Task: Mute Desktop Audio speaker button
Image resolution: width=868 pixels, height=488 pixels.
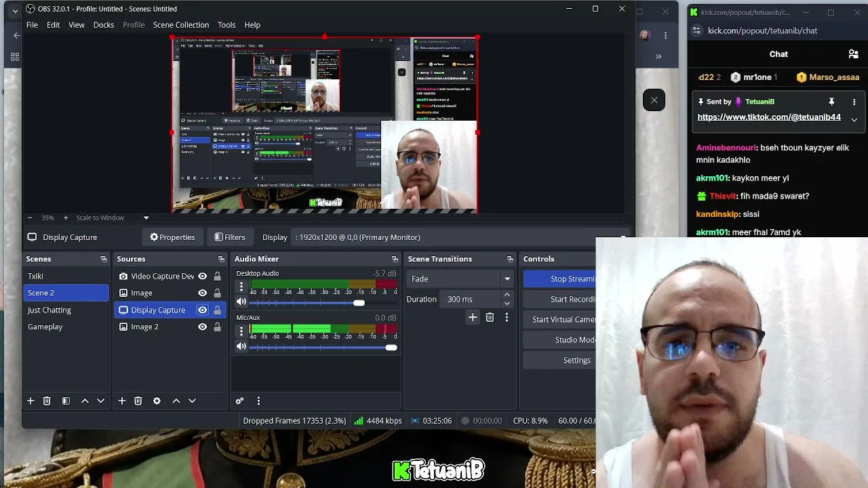Action: click(x=241, y=302)
